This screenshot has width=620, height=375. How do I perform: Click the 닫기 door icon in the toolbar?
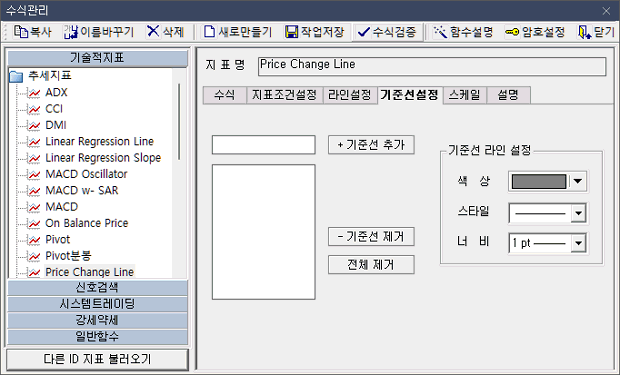coord(584,32)
